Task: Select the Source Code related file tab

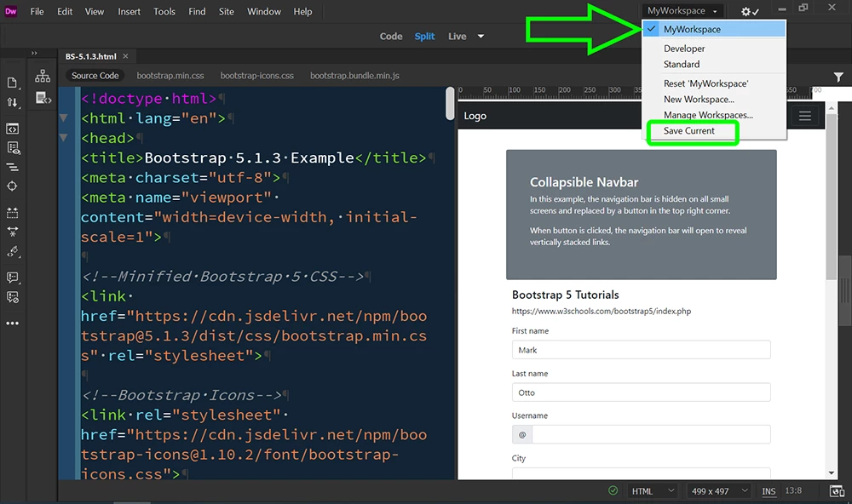Action: (x=95, y=76)
